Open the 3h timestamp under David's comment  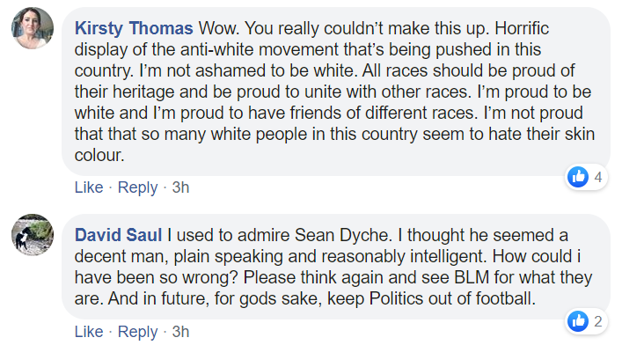180,332
